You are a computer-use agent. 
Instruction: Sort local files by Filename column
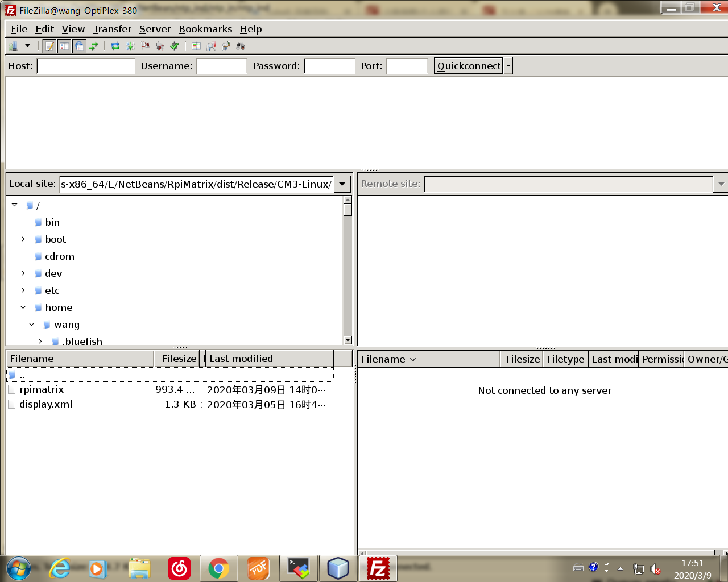click(80, 359)
